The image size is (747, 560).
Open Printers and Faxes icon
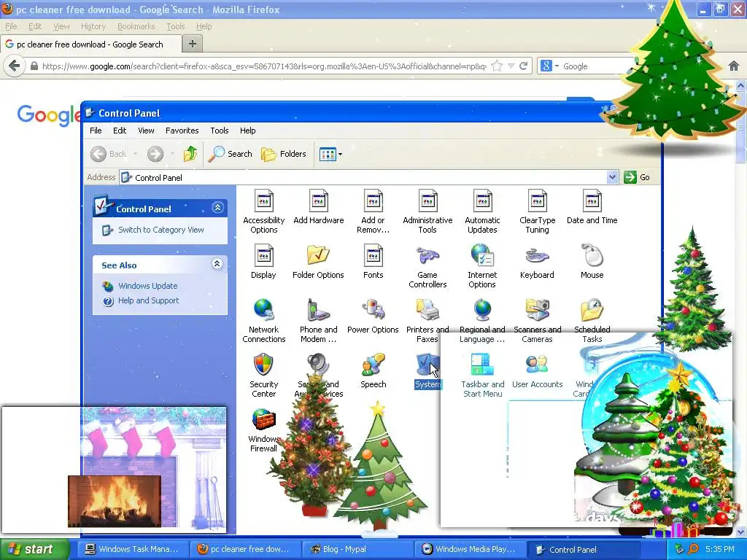(x=427, y=321)
